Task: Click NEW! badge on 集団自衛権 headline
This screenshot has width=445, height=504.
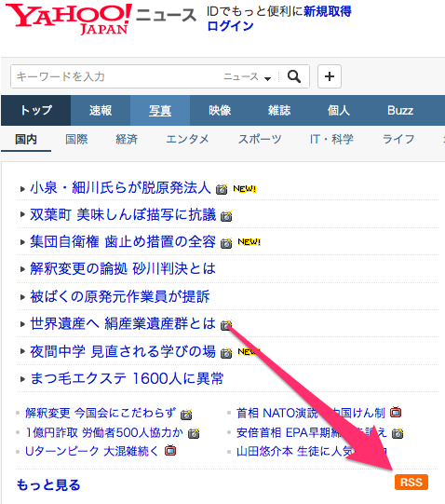Action: 249,241
